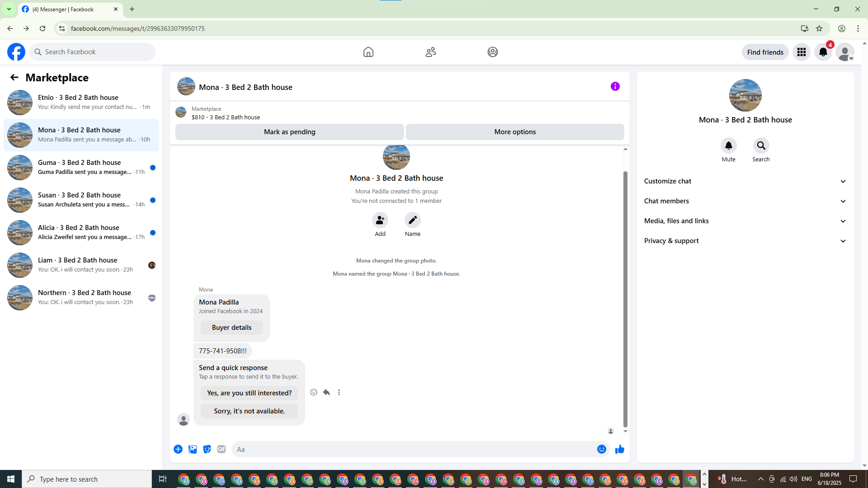Choose a sticker in composer
Viewport: 868px width, 488px height.
tap(207, 449)
